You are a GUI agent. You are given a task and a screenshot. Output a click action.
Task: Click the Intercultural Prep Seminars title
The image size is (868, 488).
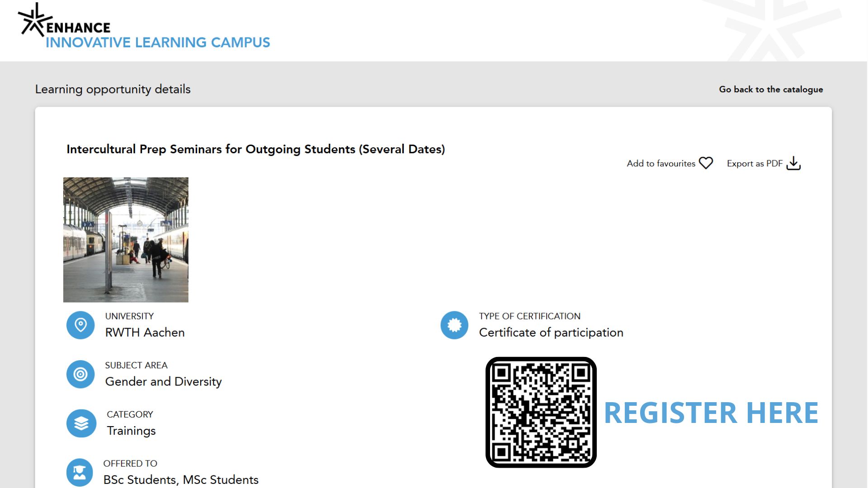click(255, 149)
